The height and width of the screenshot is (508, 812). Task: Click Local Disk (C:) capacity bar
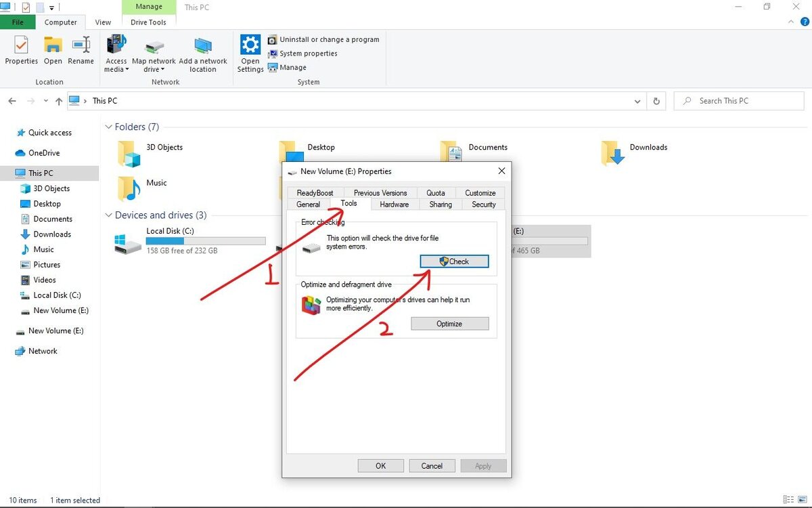tap(206, 240)
